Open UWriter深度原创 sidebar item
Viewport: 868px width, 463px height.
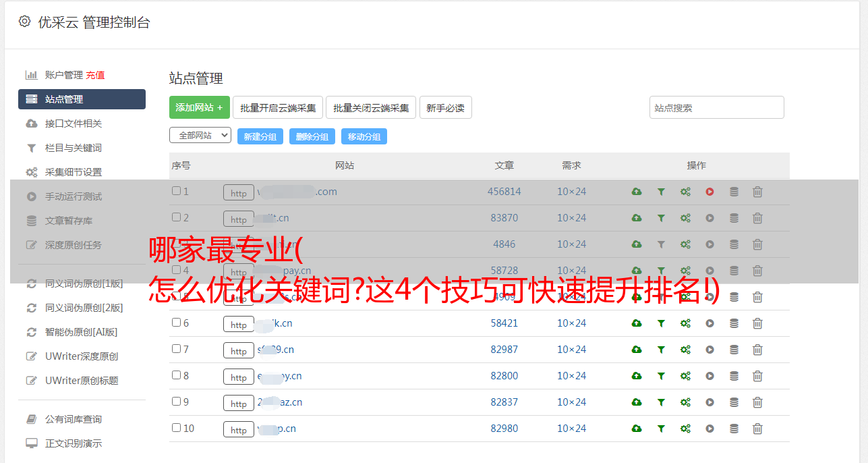pyautogui.click(x=82, y=356)
